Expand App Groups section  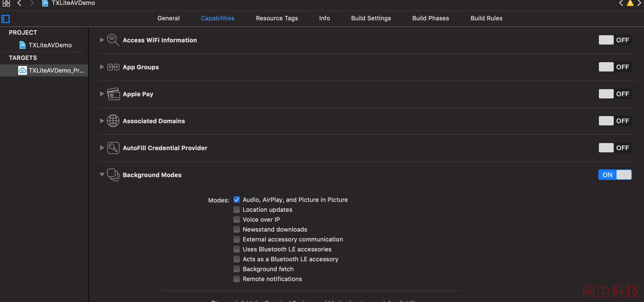(x=102, y=67)
